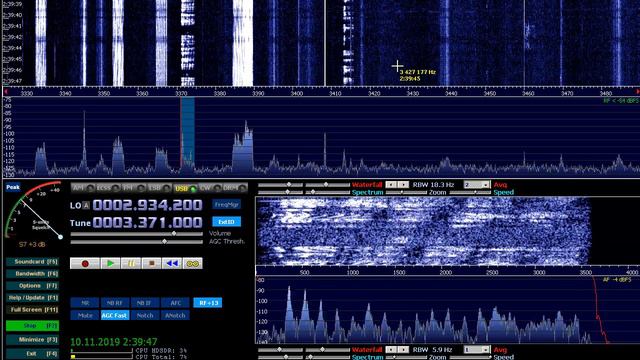Click the red AF Waterfall label near RBW 5.9 Hz
Image resolution: width=640 pixels, height=360 pixels.
pyautogui.click(x=367, y=350)
